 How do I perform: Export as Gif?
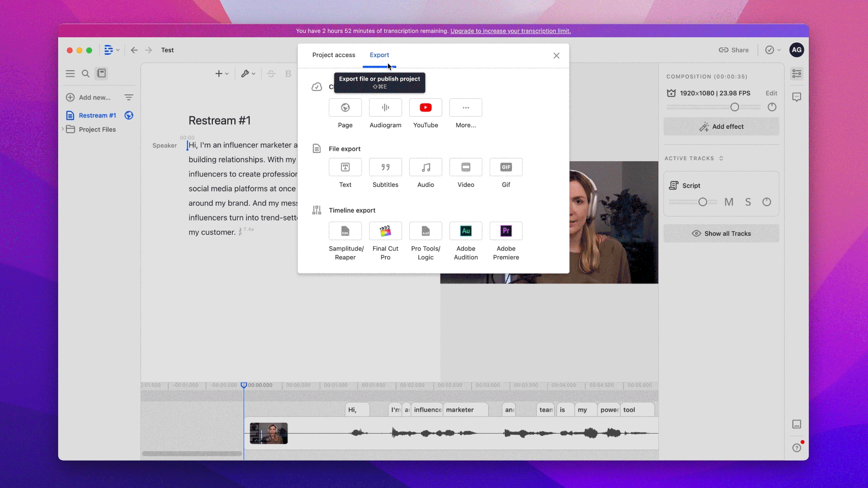[506, 167]
